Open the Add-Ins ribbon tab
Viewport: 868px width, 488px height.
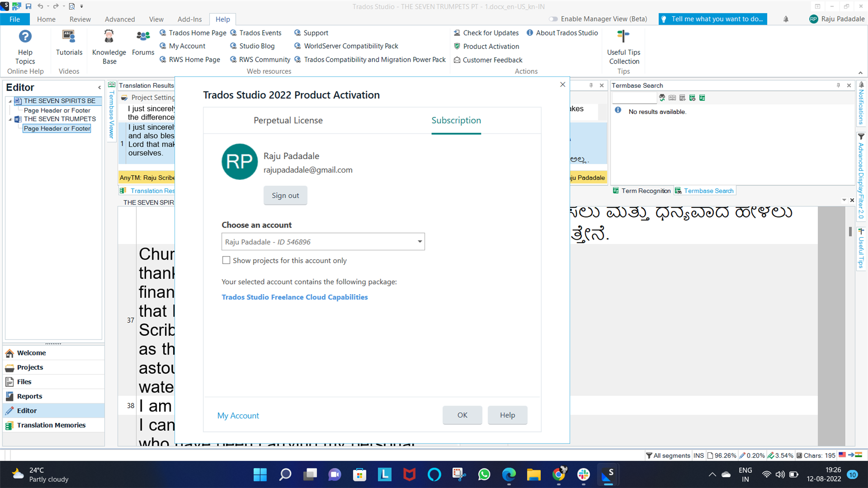190,19
